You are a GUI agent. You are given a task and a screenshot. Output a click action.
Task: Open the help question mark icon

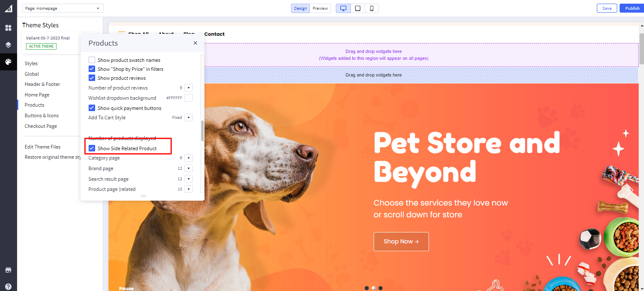pyautogui.click(x=8, y=287)
